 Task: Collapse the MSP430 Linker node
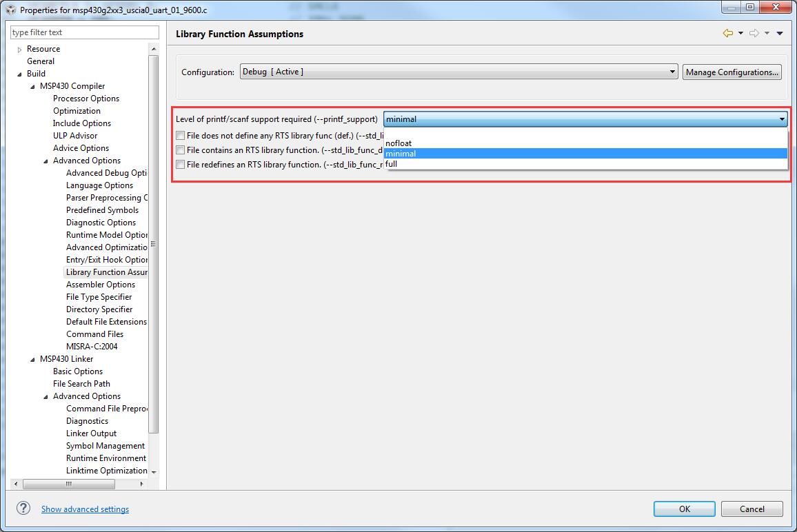32,359
